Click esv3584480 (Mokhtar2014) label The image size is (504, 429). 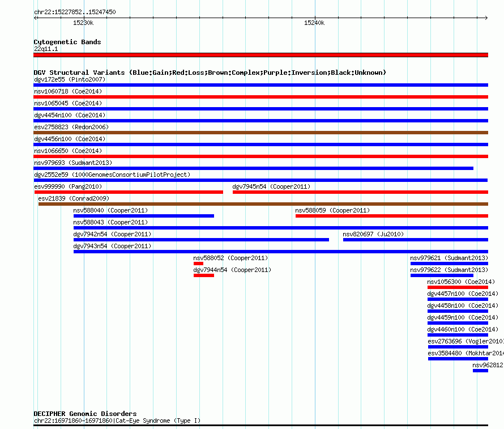click(x=465, y=353)
